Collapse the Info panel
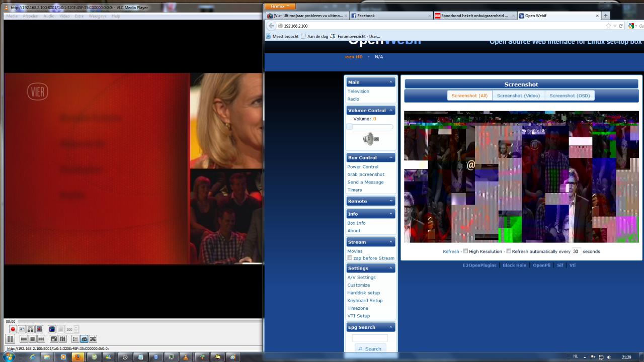Image resolution: width=644 pixels, height=362 pixels. point(391,214)
